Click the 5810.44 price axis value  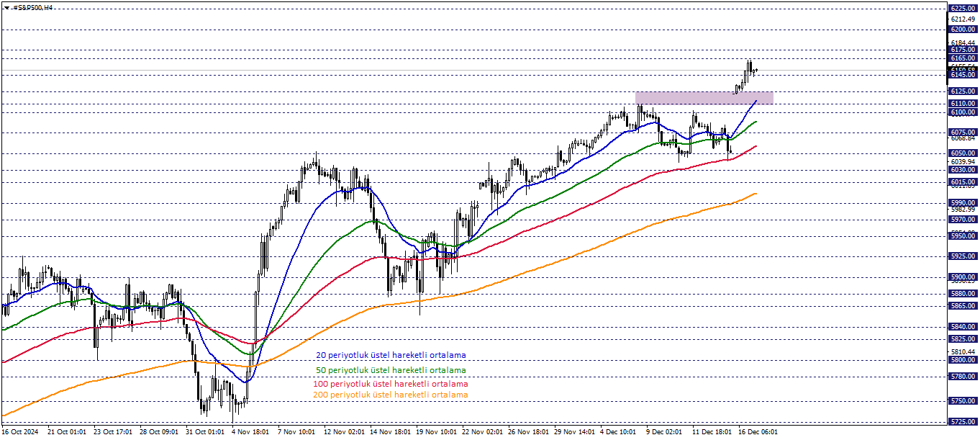(x=963, y=351)
